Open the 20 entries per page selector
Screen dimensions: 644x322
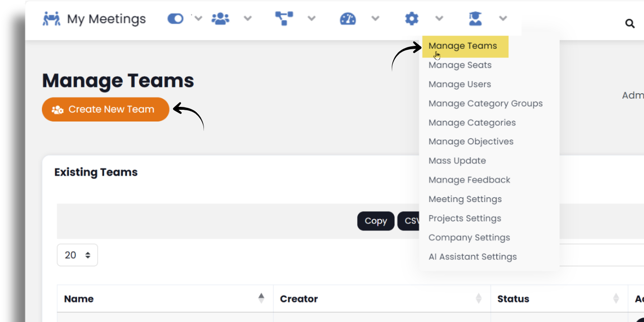[x=78, y=255]
